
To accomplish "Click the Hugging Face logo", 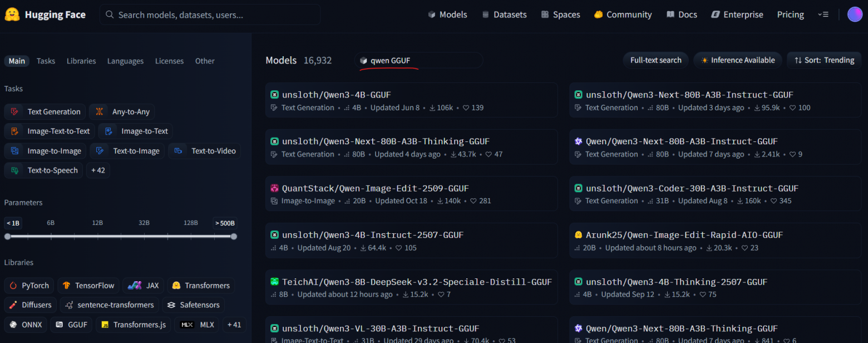I will click(x=45, y=14).
